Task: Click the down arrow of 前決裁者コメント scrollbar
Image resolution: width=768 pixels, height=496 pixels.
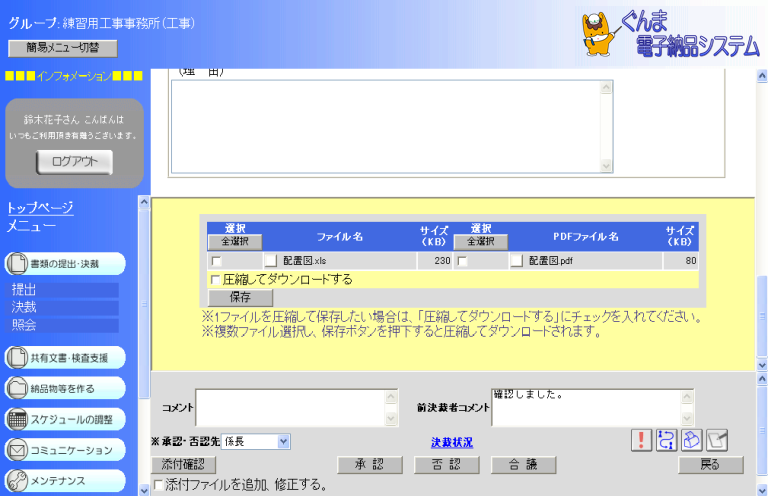Action: pos(687,419)
